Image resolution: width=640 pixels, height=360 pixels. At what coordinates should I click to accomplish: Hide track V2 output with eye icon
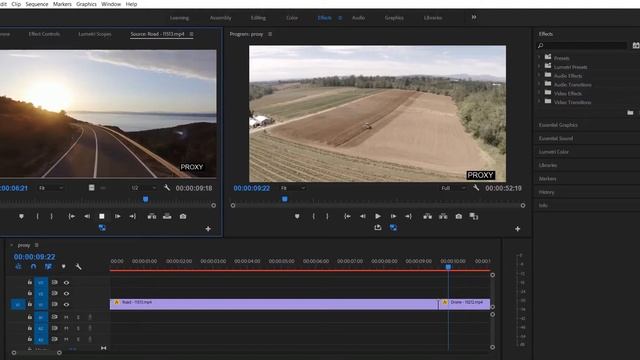(66, 293)
